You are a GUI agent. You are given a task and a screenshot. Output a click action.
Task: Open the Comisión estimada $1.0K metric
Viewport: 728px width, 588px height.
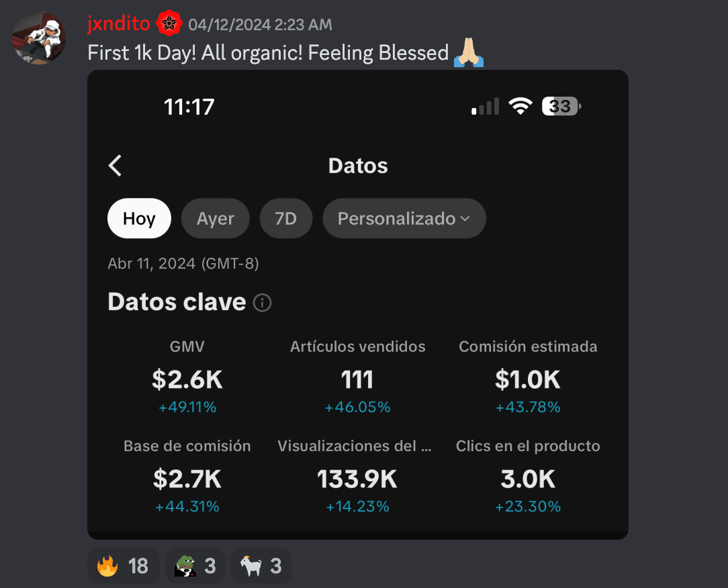point(528,380)
